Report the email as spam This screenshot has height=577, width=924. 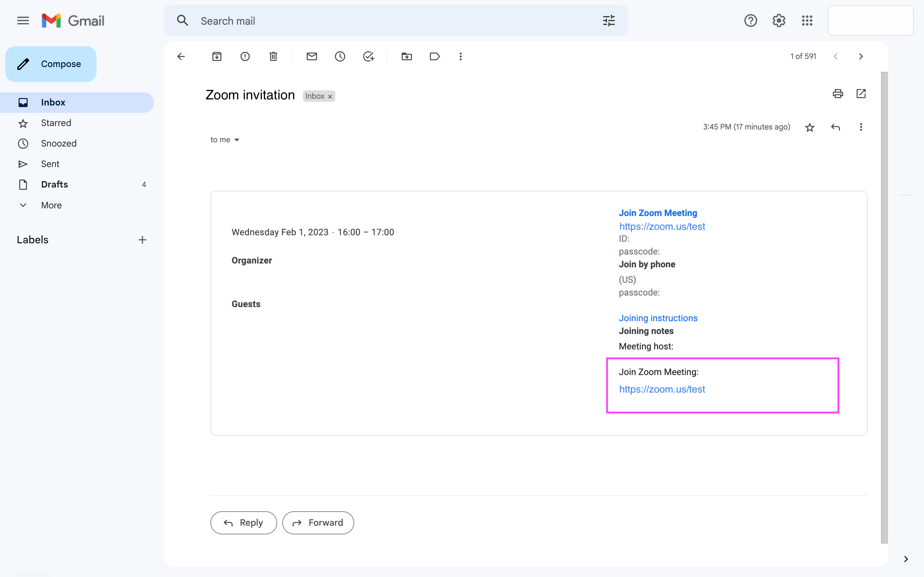pos(245,56)
